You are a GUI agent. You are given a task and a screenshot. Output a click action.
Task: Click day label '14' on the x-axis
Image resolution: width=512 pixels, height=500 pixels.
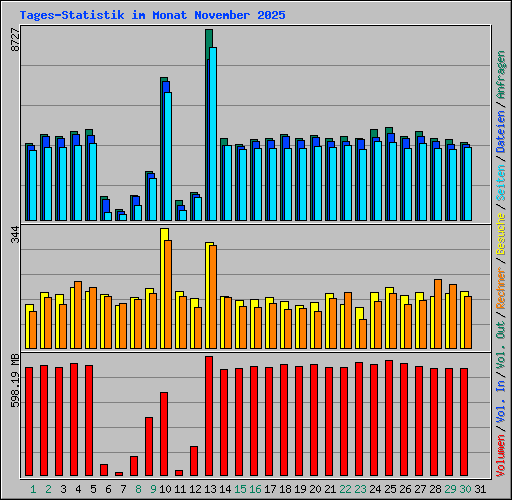225,489
